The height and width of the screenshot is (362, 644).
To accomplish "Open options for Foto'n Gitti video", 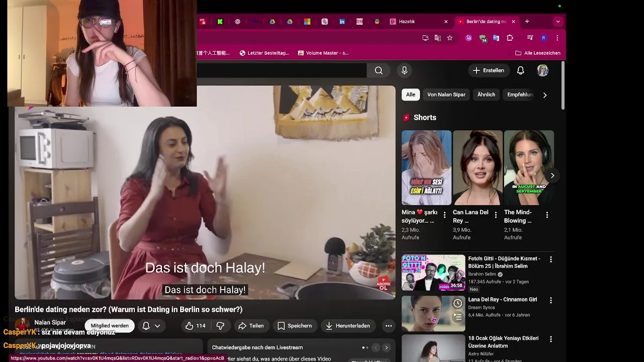I will coord(551,259).
